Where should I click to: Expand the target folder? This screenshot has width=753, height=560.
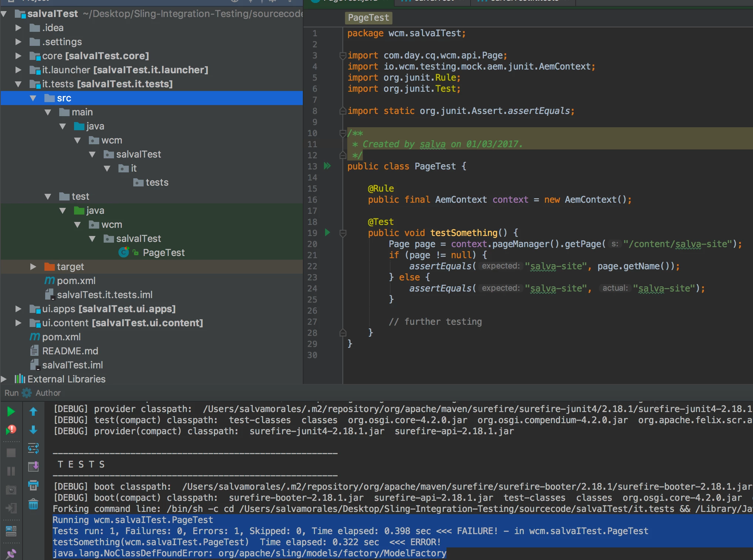[x=33, y=267]
